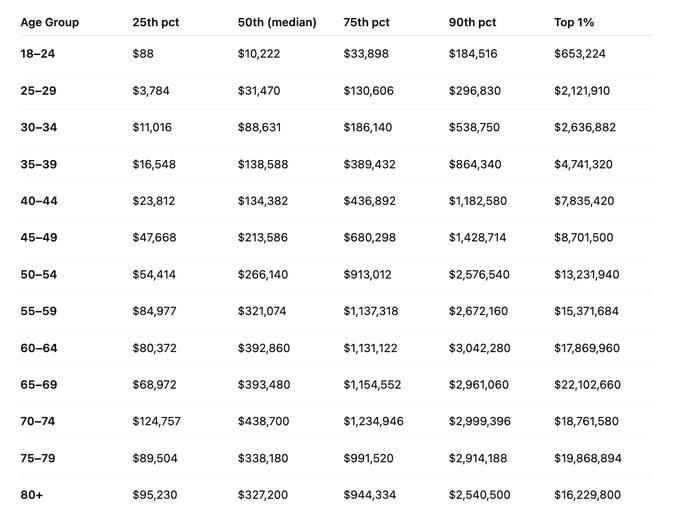Select the $3,042,280 90th percentile cell

(x=479, y=348)
